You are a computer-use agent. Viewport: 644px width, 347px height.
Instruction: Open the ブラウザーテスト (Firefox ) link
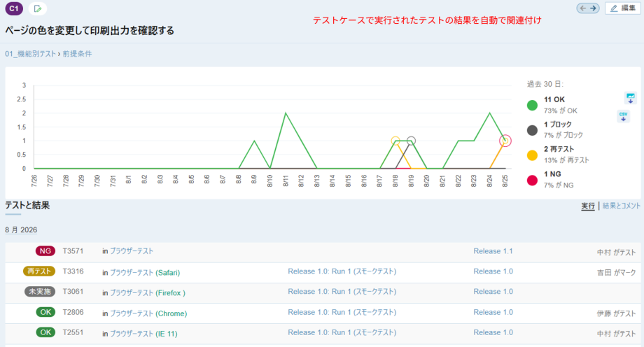tap(148, 293)
